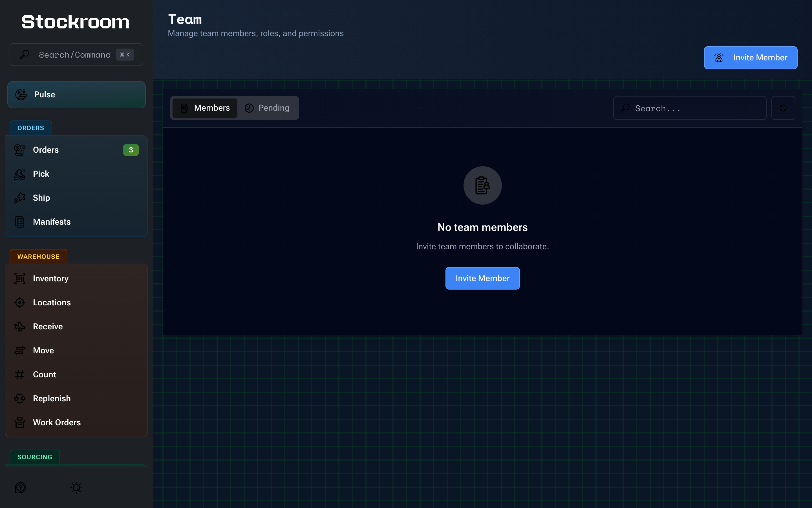The width and height of the screenshot is (812, 508).
Task: Click the Work Orders icon
Action: pos(20,422)
